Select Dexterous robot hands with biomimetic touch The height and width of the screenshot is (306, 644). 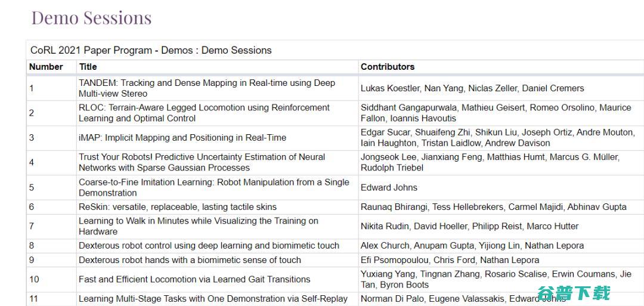190,260
